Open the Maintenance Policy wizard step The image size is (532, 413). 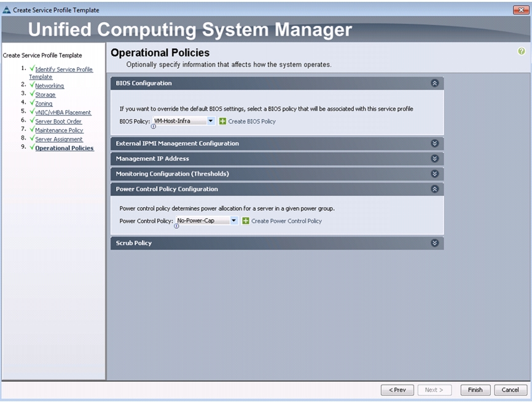click(59, 130)
